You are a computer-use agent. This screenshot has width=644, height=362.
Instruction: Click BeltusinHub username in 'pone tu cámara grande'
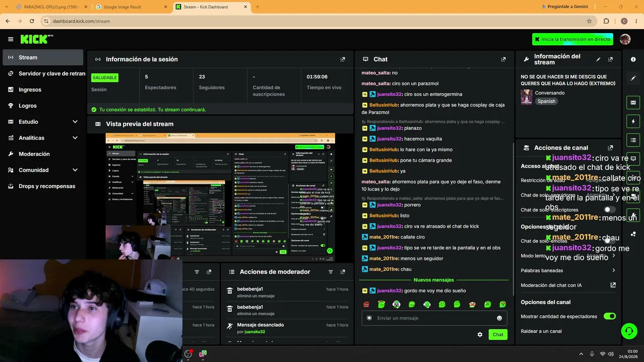(x=384, y=160)
